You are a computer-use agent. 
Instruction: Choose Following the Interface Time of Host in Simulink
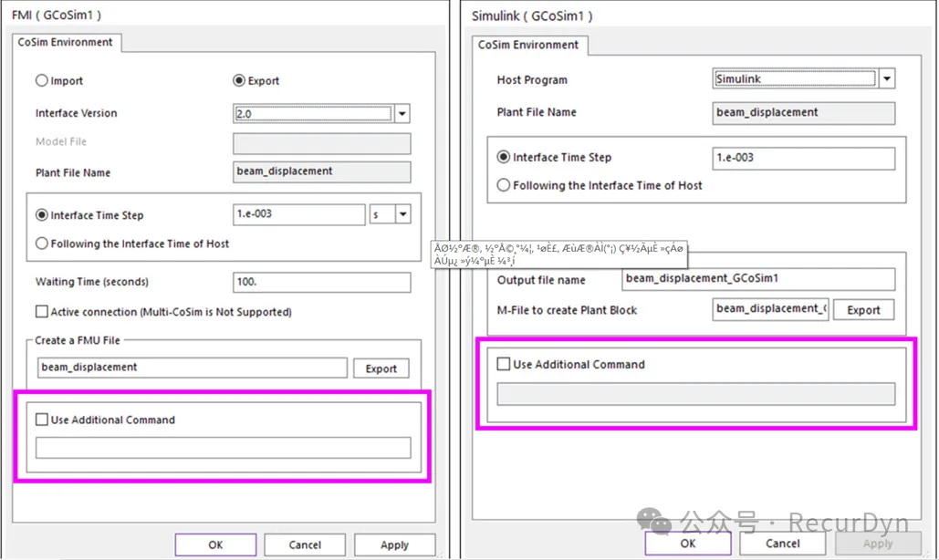point(504,185)
